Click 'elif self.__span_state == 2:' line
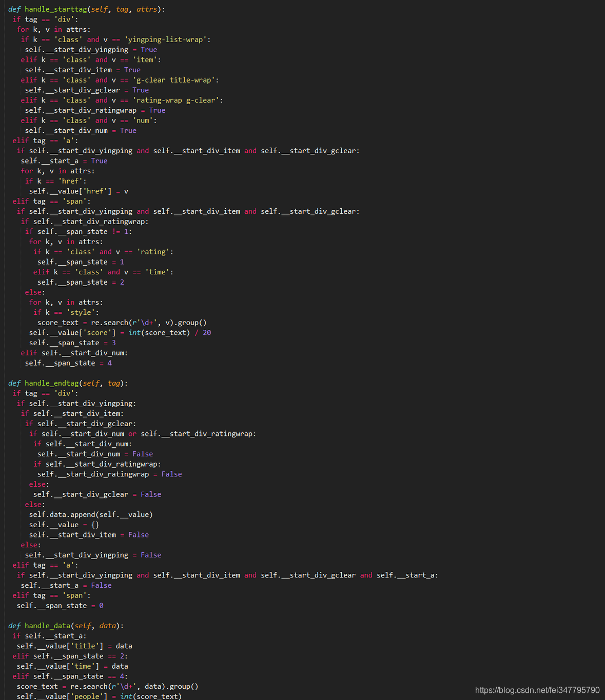605x700 pixels. 70,656
